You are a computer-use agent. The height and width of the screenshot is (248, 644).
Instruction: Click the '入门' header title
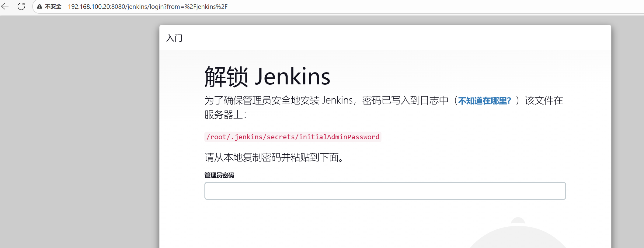click(x=174, y=38)
